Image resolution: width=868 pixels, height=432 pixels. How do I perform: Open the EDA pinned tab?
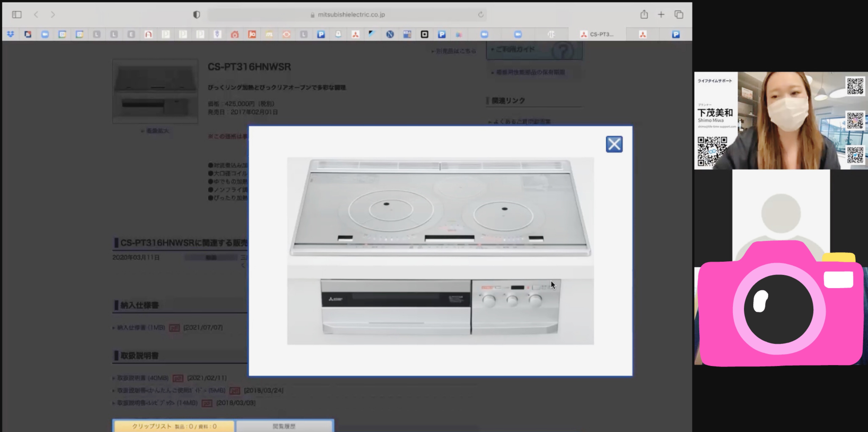(407, 34)
